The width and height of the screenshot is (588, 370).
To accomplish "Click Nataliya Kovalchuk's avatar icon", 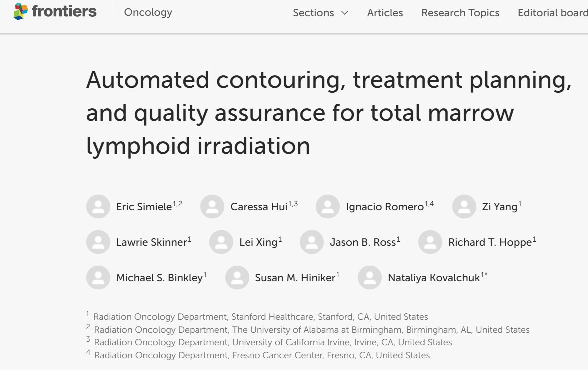I will coord(370,277).
